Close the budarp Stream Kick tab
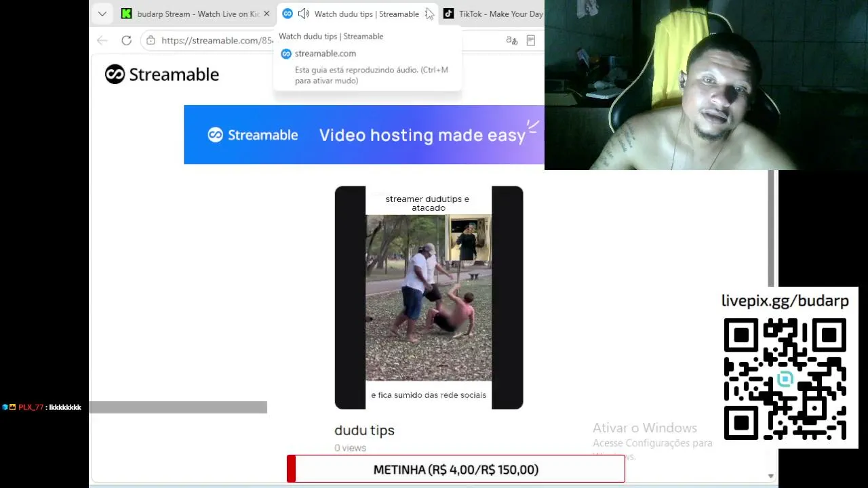868x488 pixels. tap(267, 14)
